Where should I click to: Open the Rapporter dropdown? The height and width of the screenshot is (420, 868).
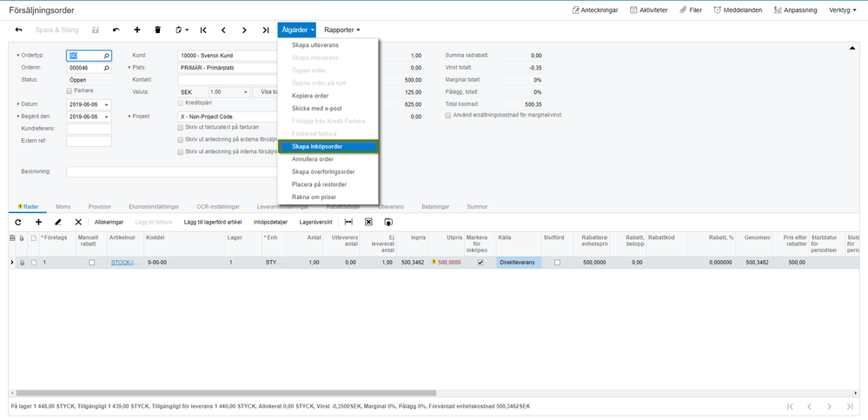point(342,30)
